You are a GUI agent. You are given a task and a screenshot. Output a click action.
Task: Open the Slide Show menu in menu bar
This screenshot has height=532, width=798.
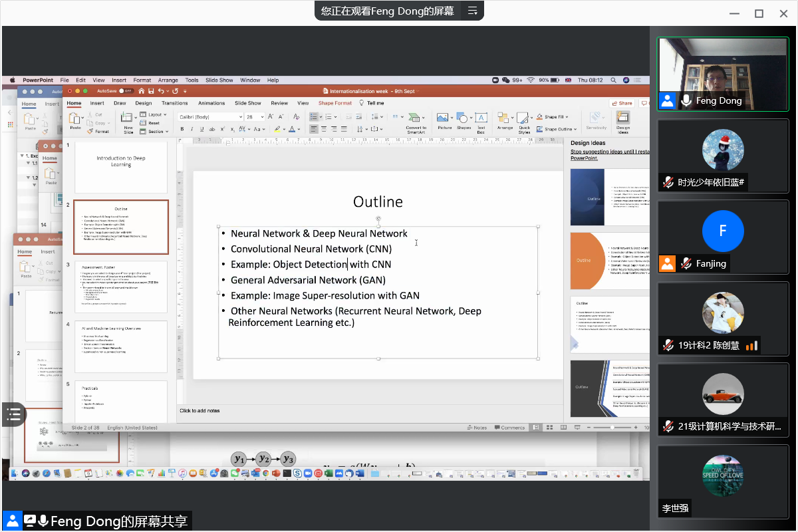coord(219,80)
